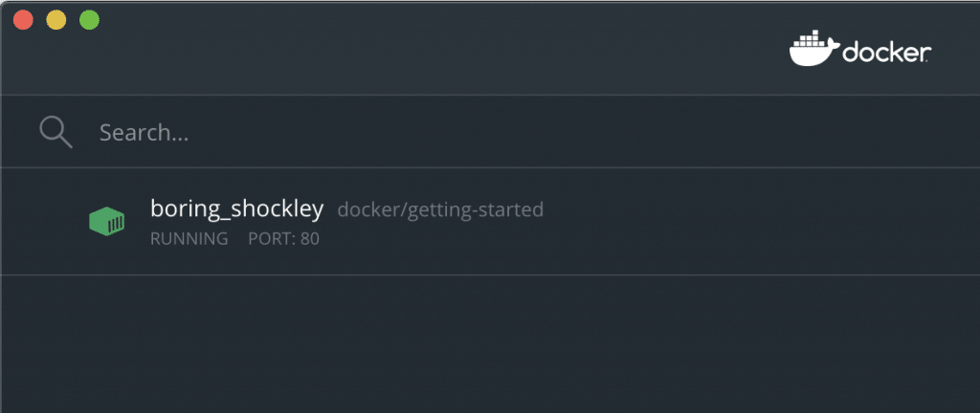Click blank space right of PORT: 80
Image resolution: width=980 pixels, height=413 pixels.
[574, 239]
